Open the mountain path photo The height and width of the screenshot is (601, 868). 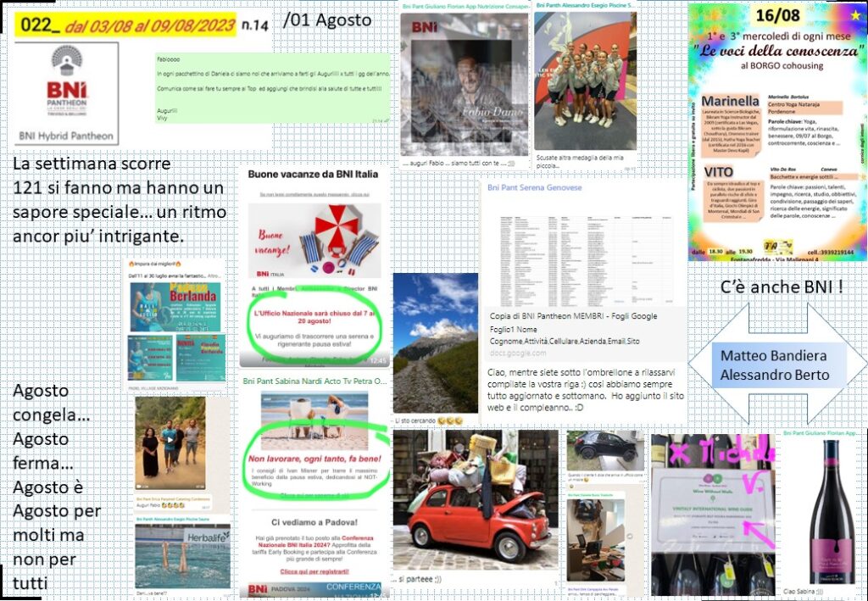coord(435,342)
